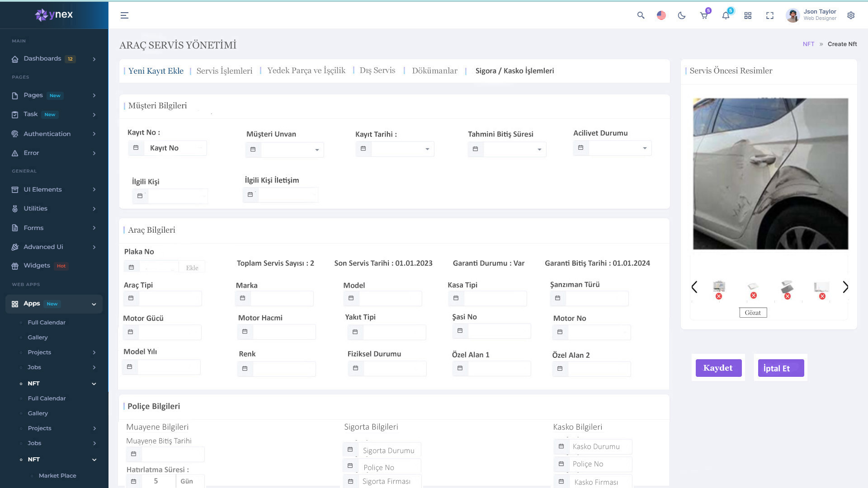Expand Authentication sidebar menu
Screen dimensions: 868x488
(94, 134)
